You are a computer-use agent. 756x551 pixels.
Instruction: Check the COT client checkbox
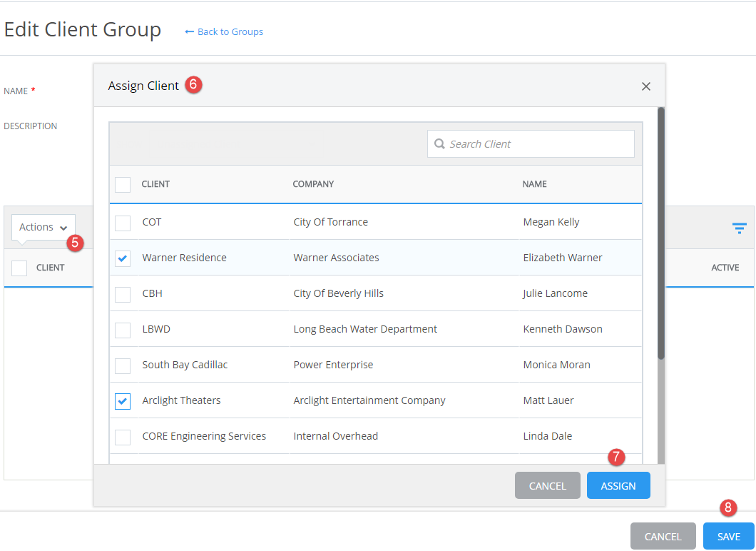(122, 222)
